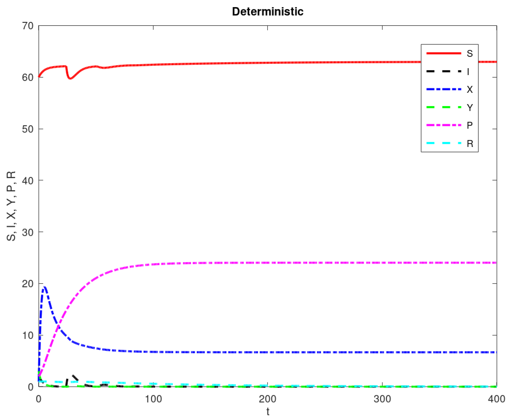
Task: Click the y-axis label S, I, X, Y, P, R
Action: point(11,206)
